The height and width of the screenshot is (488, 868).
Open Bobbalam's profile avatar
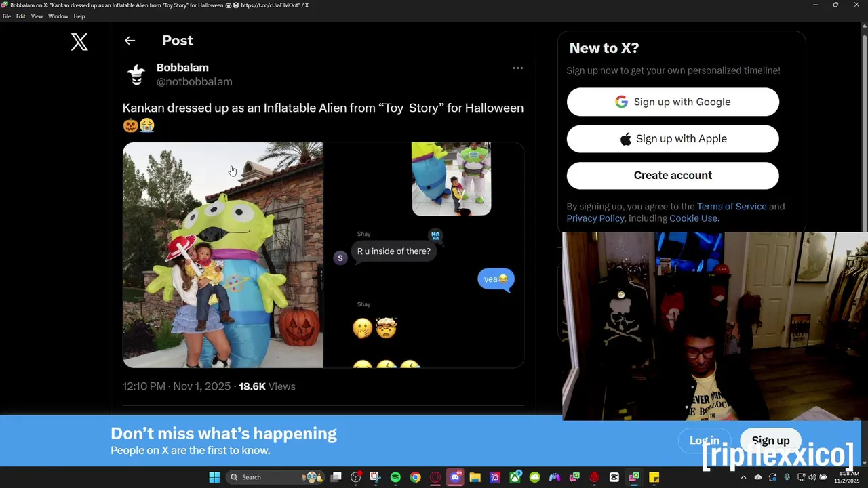click(136, 75)
